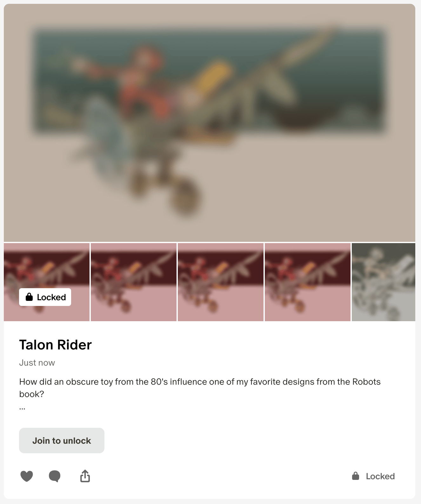Screen dimensions: 421x504
Task: Select the fourth pink thumbnail
Action: [308, 282]
